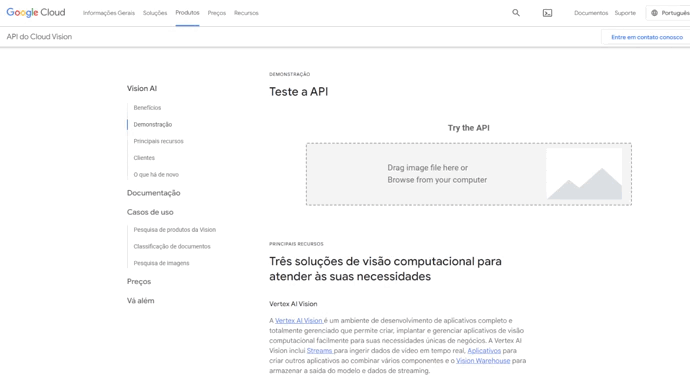Open the Informações Gerais menu
Viewport: 690px width, 388px height.
click(x=109, y=13)
